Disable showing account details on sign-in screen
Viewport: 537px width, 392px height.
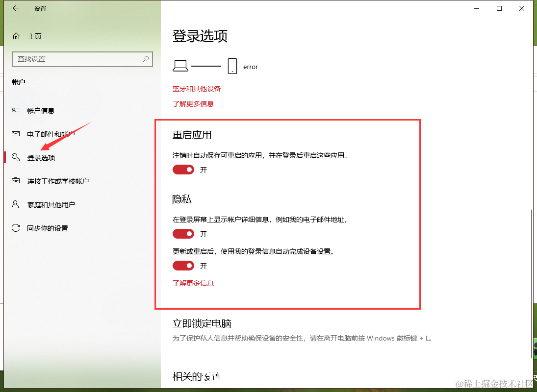click(x=183, y=234)
